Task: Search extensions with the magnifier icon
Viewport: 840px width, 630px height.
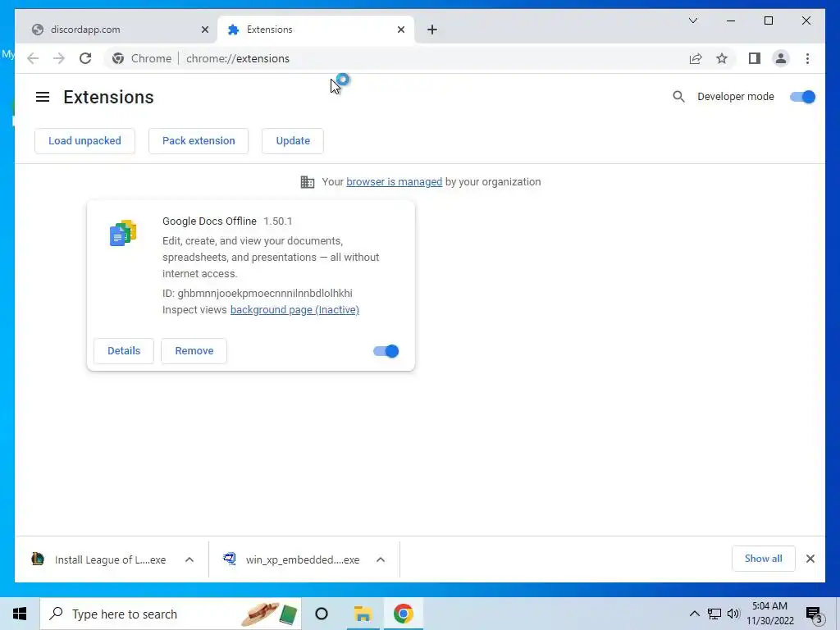Action: [678, 97]
